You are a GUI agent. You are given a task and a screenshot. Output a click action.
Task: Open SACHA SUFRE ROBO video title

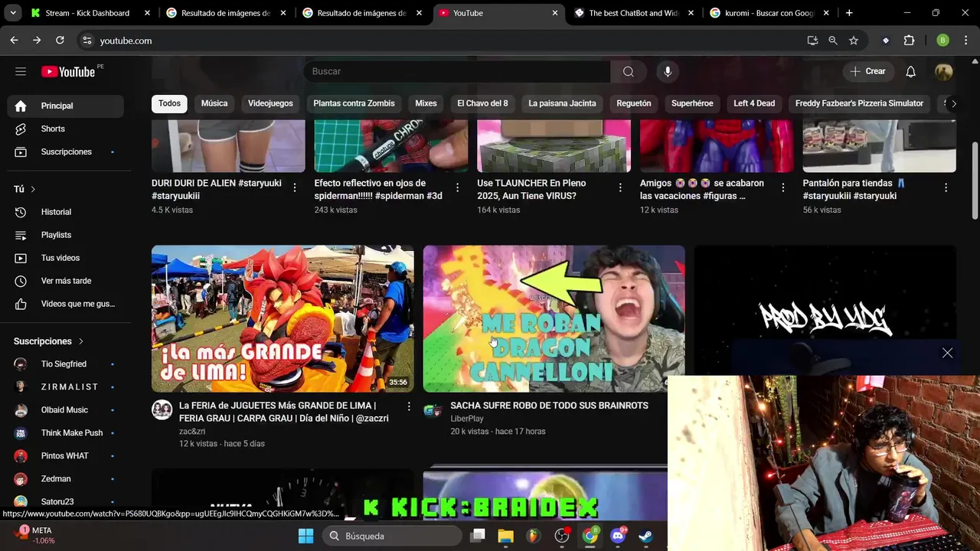point(549,406)
